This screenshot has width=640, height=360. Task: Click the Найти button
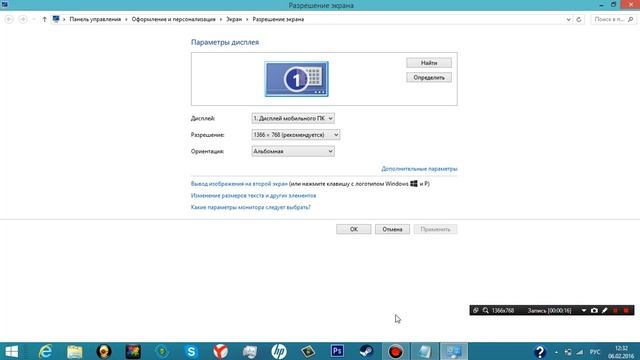[x=429, y=63]
